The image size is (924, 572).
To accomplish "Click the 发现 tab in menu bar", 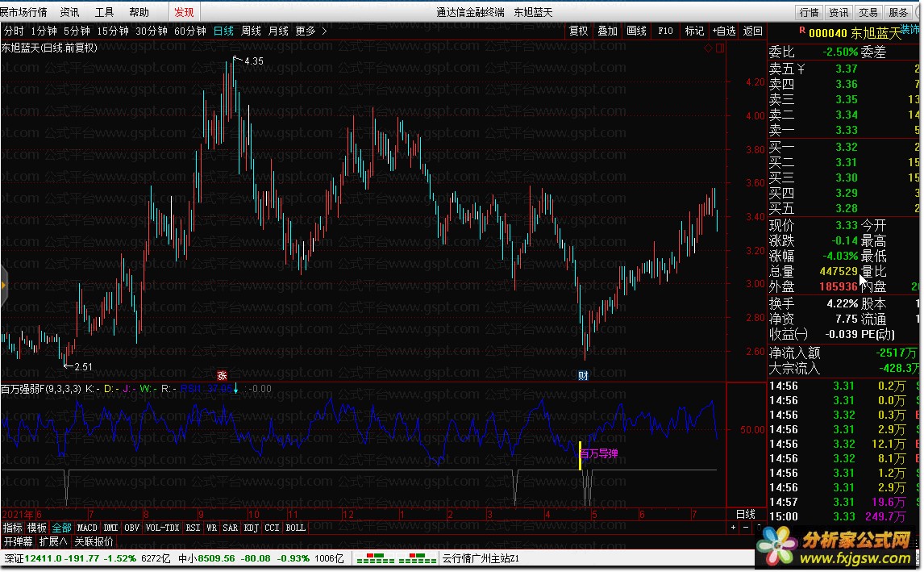I will [x=184, y=12].
